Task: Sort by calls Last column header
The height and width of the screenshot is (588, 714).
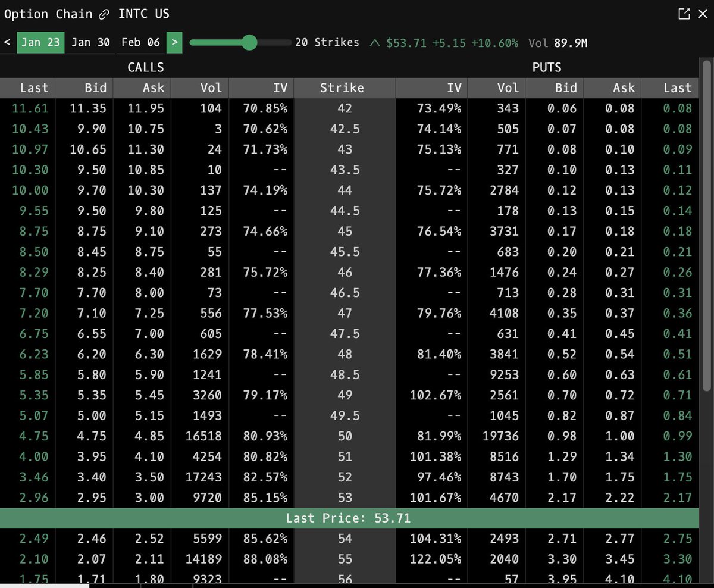Action: coord(27,88)
